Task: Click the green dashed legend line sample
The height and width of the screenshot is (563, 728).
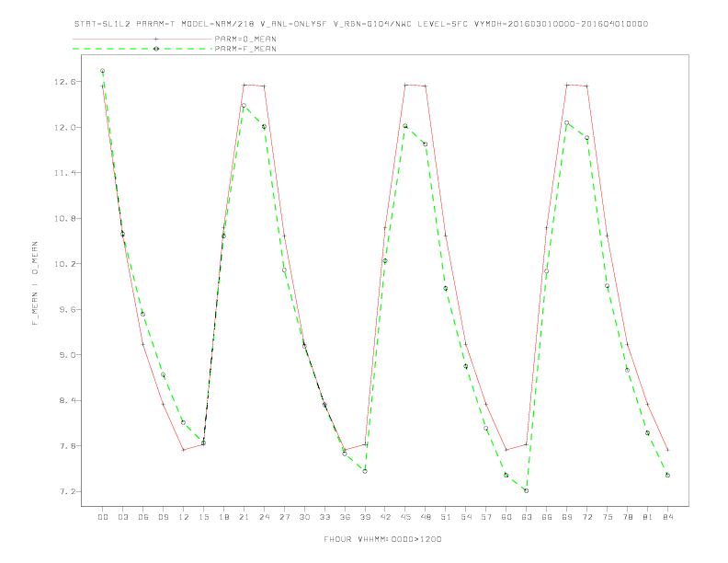Action: [142, 49]
